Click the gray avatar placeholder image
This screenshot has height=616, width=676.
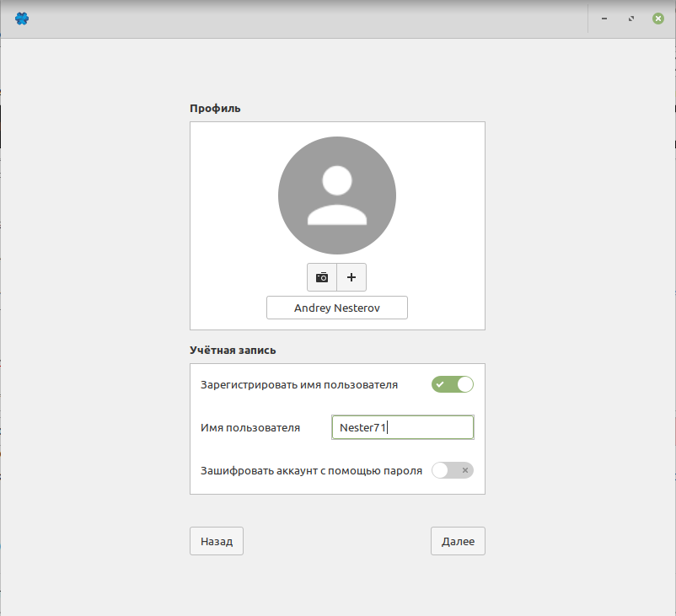[x=337, y=196]
